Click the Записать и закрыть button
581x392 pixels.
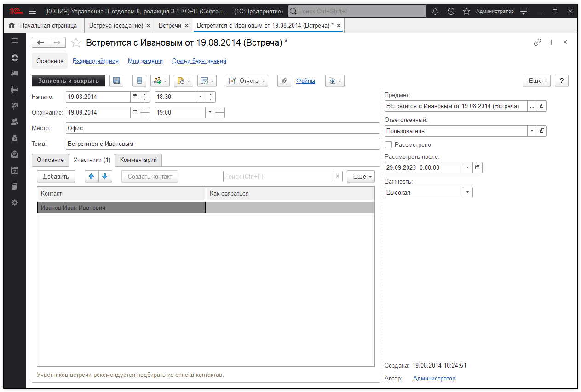click(x=69, y=81)
